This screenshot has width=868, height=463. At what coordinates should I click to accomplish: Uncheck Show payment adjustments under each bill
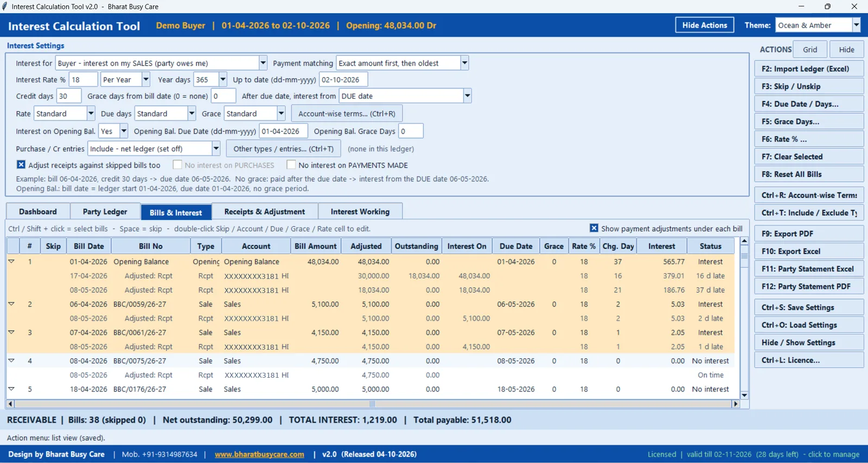pos(594,229)
